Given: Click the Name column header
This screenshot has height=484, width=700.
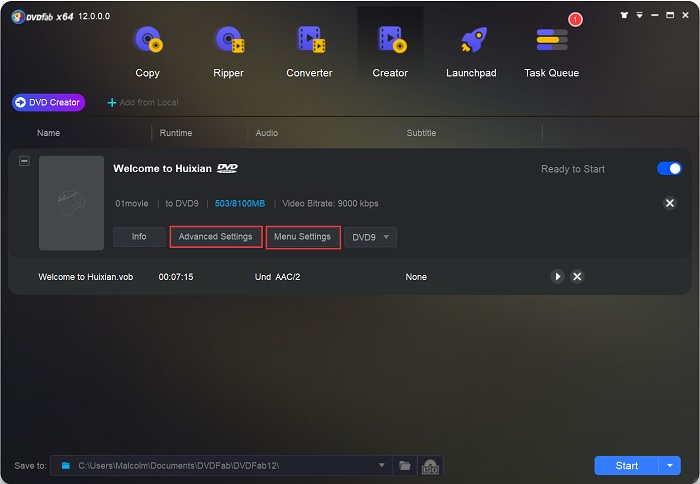Looking at the screenshot, I should (x=48, y=133).
